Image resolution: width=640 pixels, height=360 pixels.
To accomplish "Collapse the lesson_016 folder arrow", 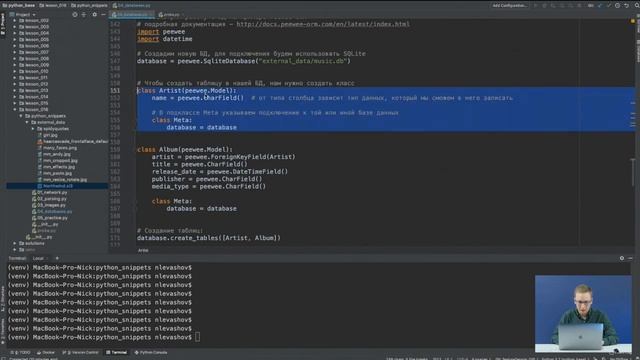I will pos(15,109).
